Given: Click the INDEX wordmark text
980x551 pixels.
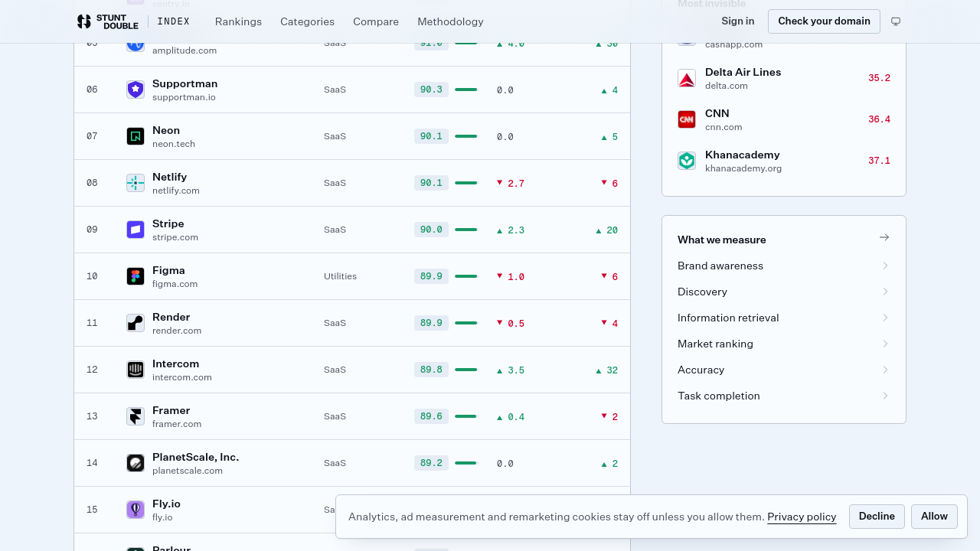Looking at the screenshot, I should (174, 21).
